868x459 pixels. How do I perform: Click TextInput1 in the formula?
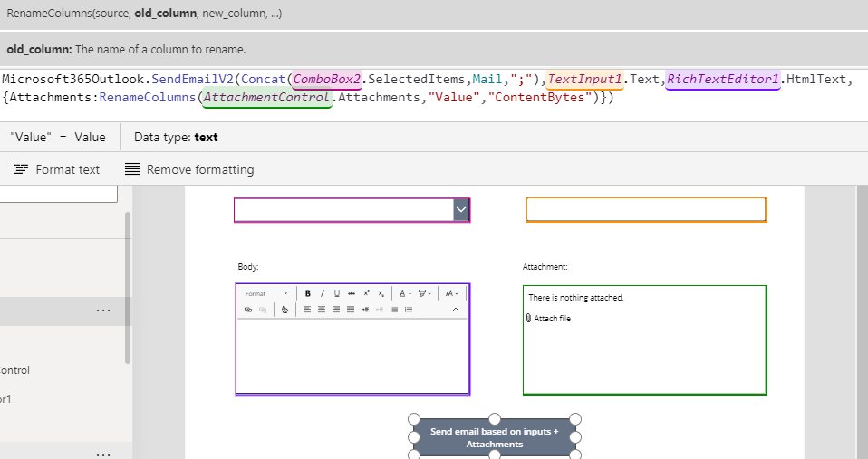coord(584,80)
